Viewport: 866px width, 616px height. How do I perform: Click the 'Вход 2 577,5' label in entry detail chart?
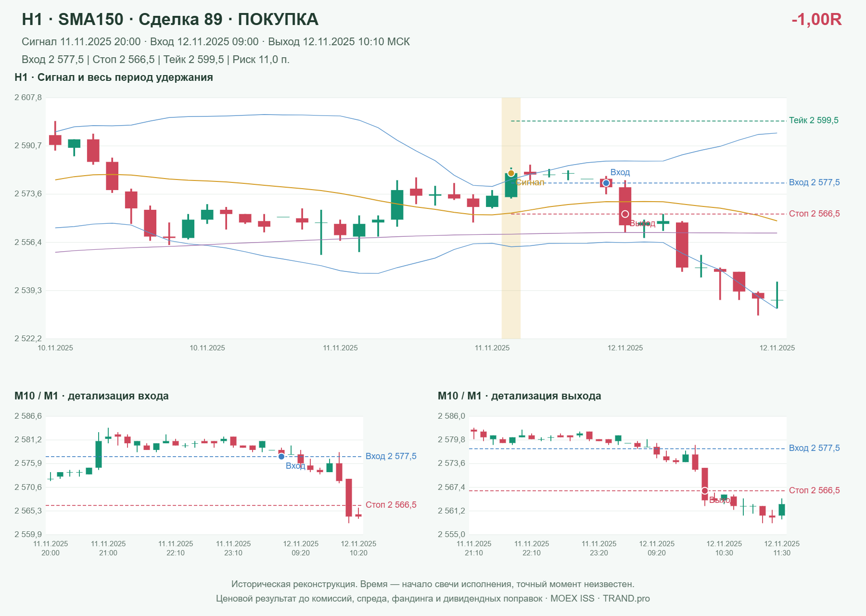(x=391, y=456)
